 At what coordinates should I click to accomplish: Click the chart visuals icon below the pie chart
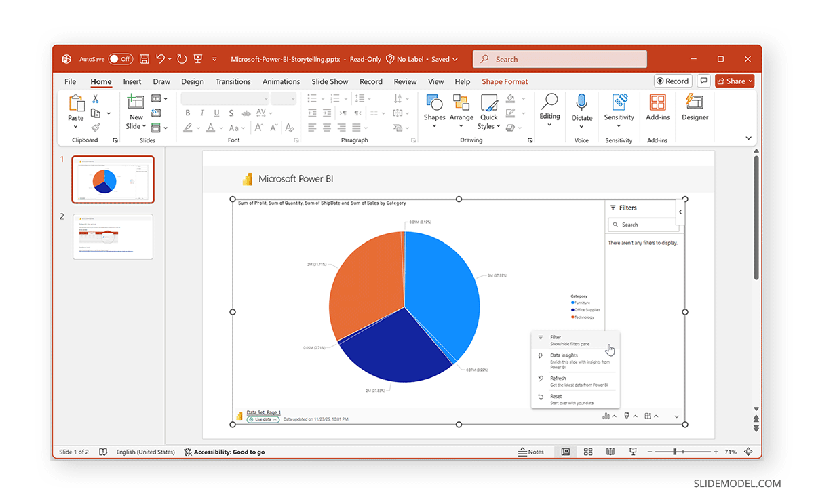pos(606,416)
